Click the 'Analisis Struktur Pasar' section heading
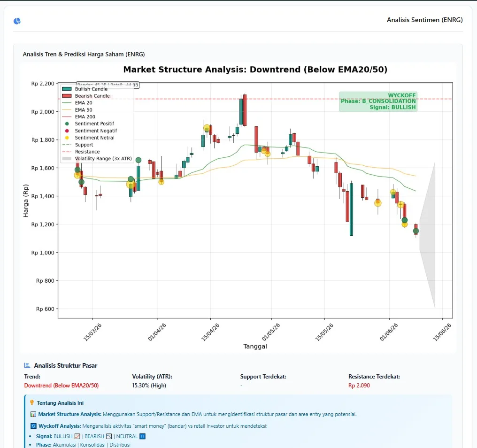 pos(66,365)
